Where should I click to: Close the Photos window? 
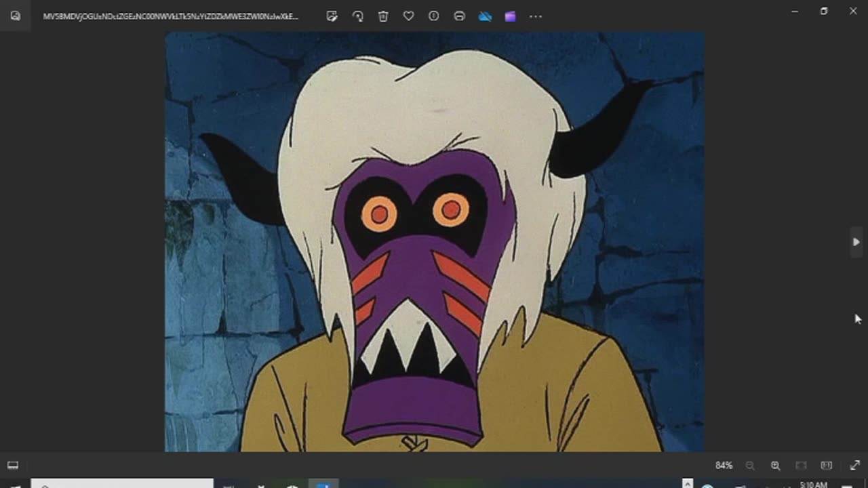coord(853,11)
